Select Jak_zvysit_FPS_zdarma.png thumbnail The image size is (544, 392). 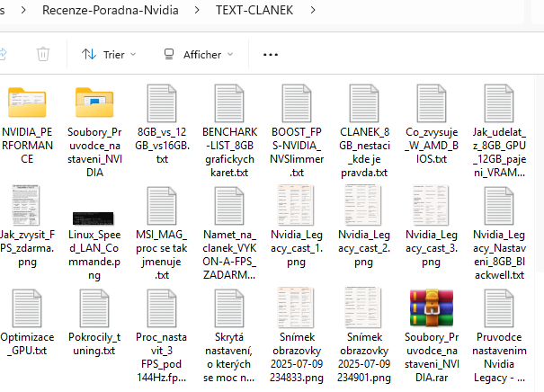point(26,205)
